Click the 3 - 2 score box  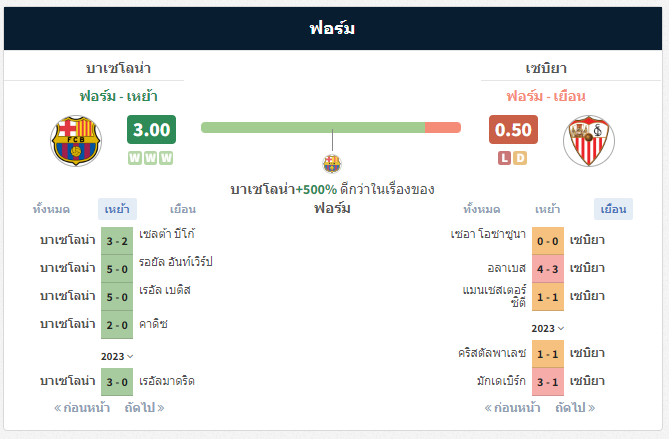(117, 240)
